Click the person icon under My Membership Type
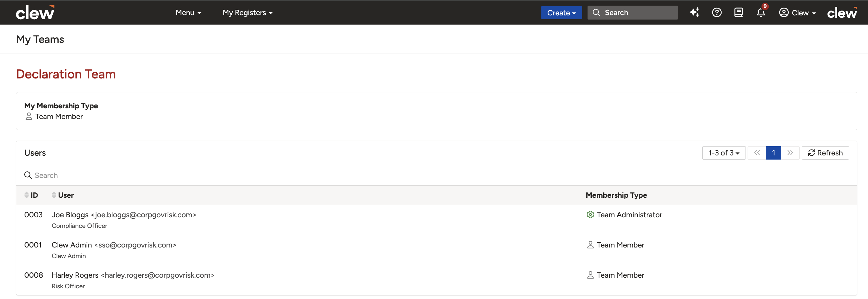Image resolution: width=868 pixels, height=299 pixels. (29, 117)
